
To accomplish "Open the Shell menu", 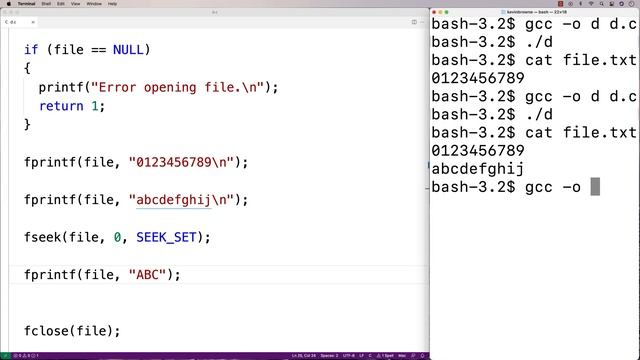I will coord(46,4).
